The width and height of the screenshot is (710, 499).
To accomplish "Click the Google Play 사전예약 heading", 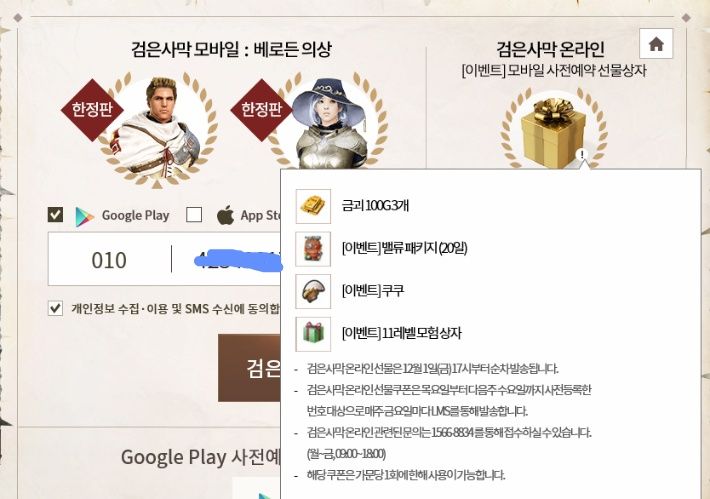I will coord(201,457).
